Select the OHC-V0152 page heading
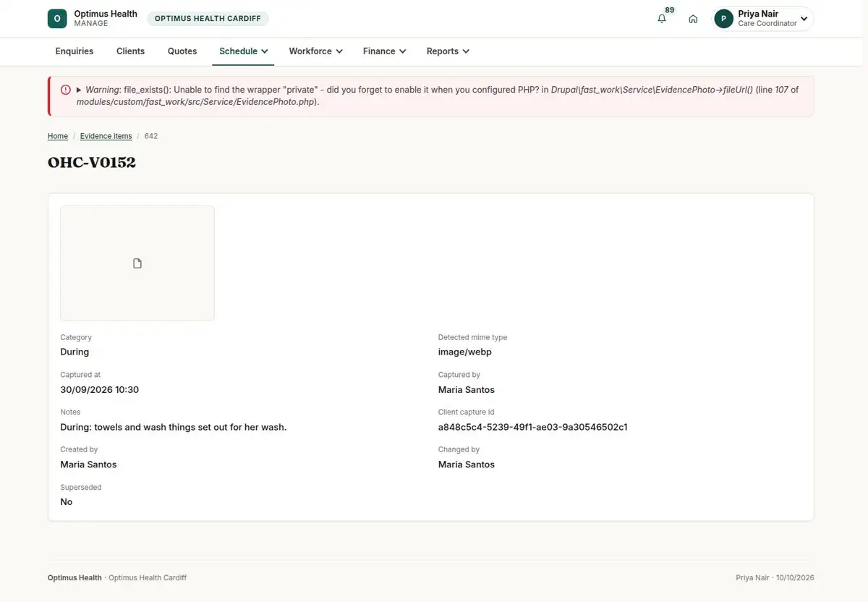The width and height of the screenshot is (868, 602). point(92,162)
